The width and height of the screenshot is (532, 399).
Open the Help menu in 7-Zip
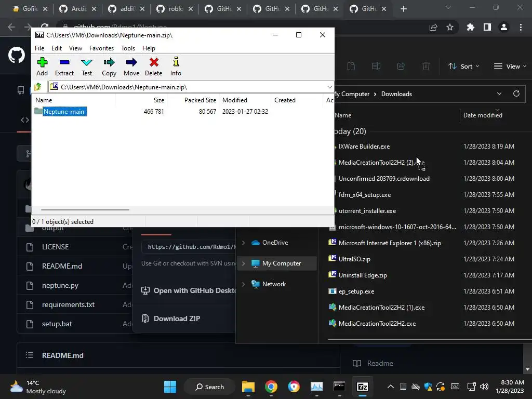[x=149, y=48]
